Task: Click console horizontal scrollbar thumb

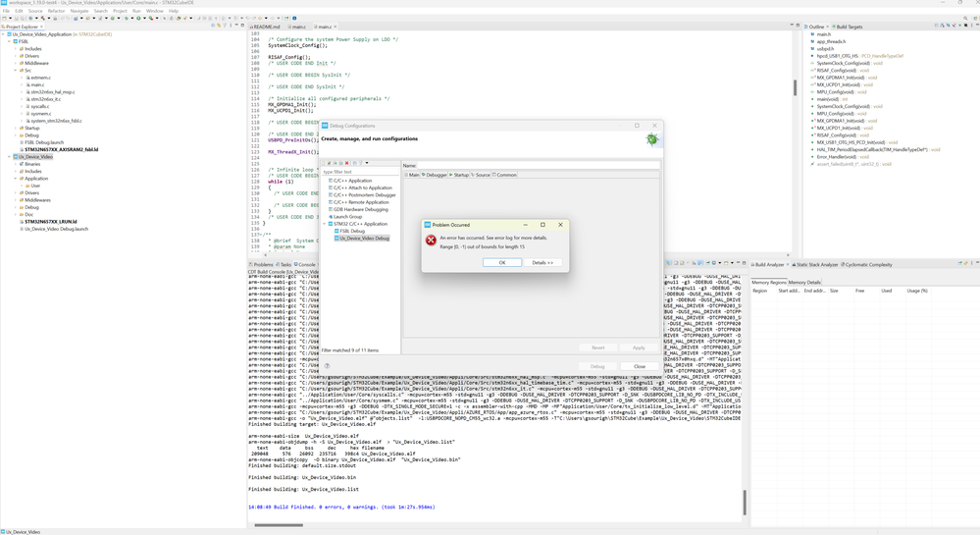Action: (279, 525)
